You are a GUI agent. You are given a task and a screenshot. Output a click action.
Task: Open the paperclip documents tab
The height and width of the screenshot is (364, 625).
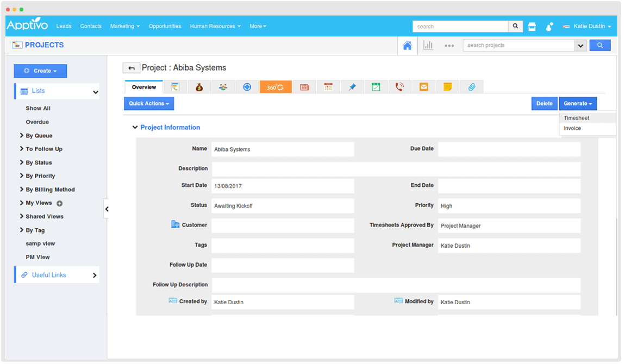(471, 87)
